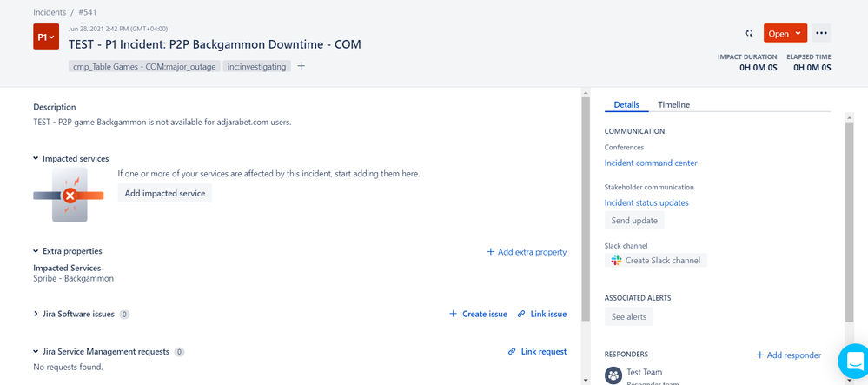The height and width of the screenshot is (385, 868).
Task: Open the chat support widget
Action: pos(855,361)
